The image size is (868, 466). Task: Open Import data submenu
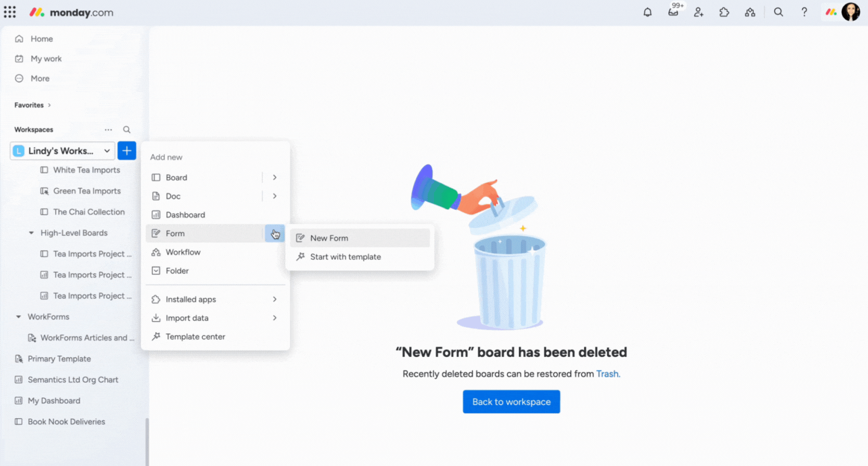(x=215, y=318)
